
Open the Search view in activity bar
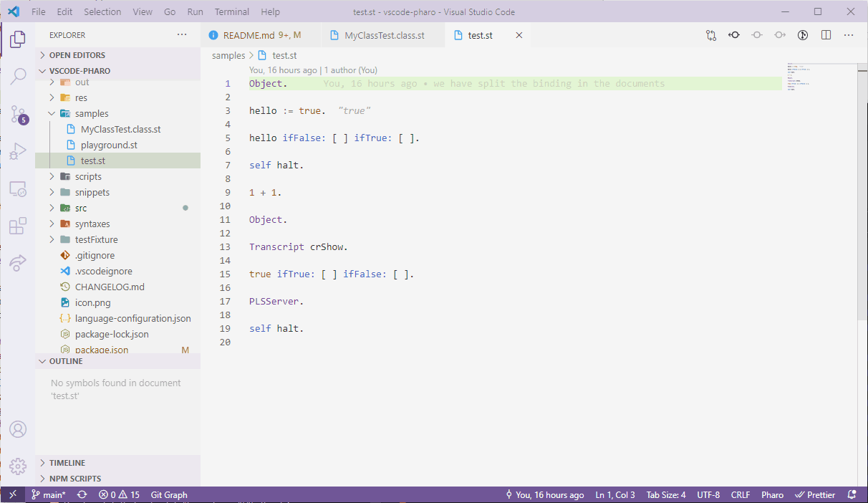18,76
